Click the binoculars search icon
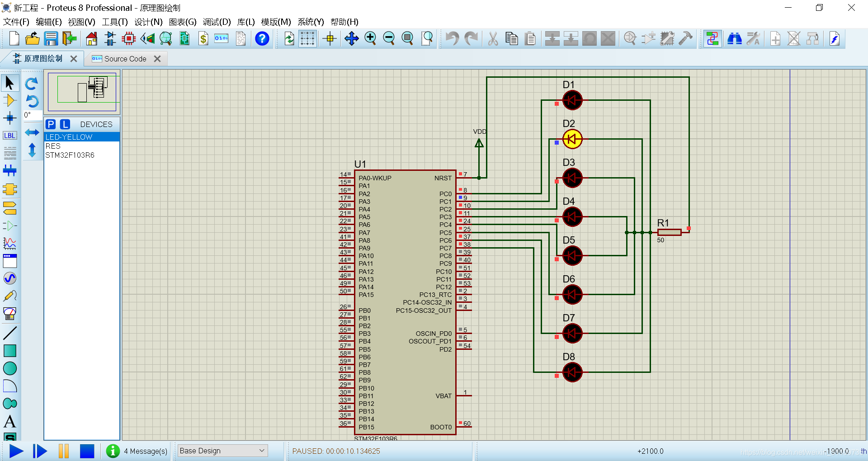This screenshot has width=868, height=461. click(734, 39)
